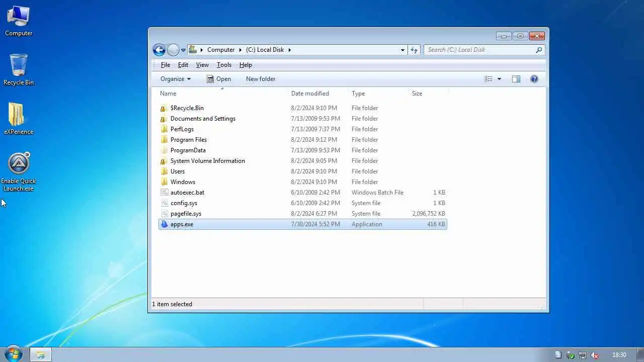
Task: Select the PerfLogs folder
Action: (x=302, y=129)
